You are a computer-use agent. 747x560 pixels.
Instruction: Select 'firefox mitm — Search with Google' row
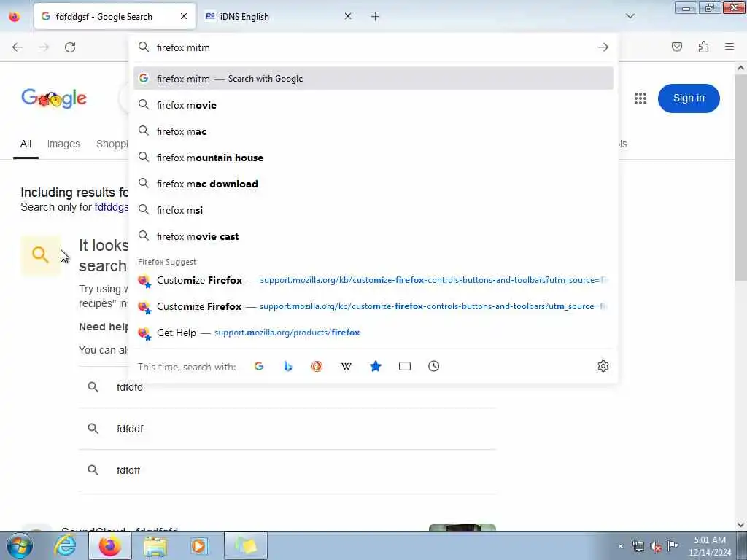tap(373, 79)
